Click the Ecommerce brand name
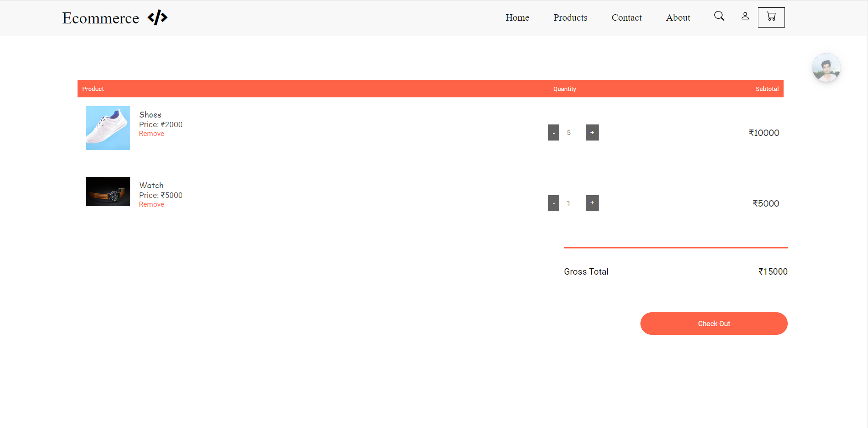 [x=100, y=18]
